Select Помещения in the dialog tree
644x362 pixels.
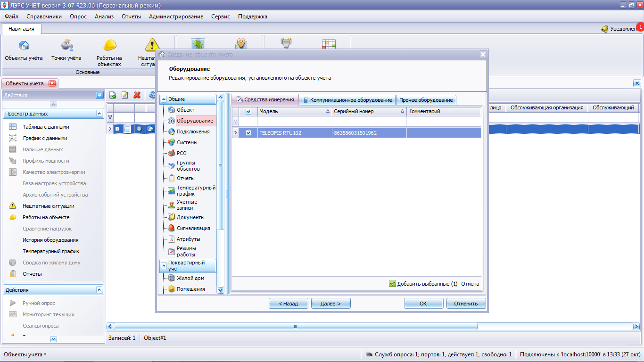pos(190,289)
